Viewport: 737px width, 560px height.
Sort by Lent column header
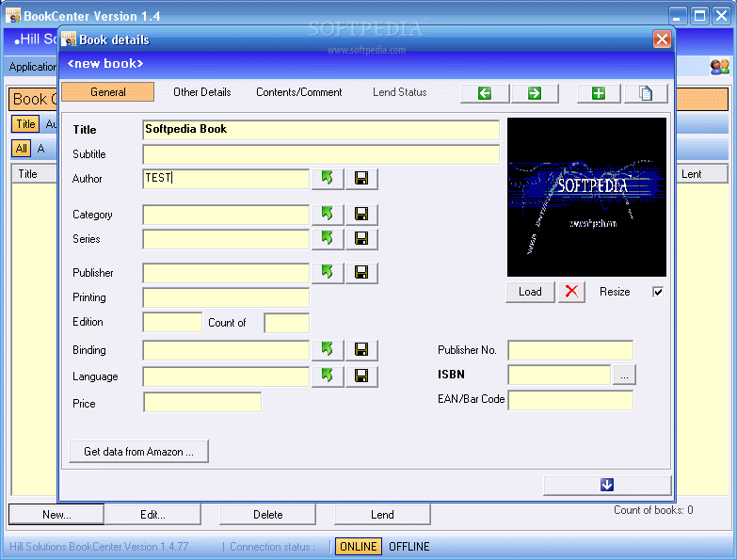click(x=702, y=174)
